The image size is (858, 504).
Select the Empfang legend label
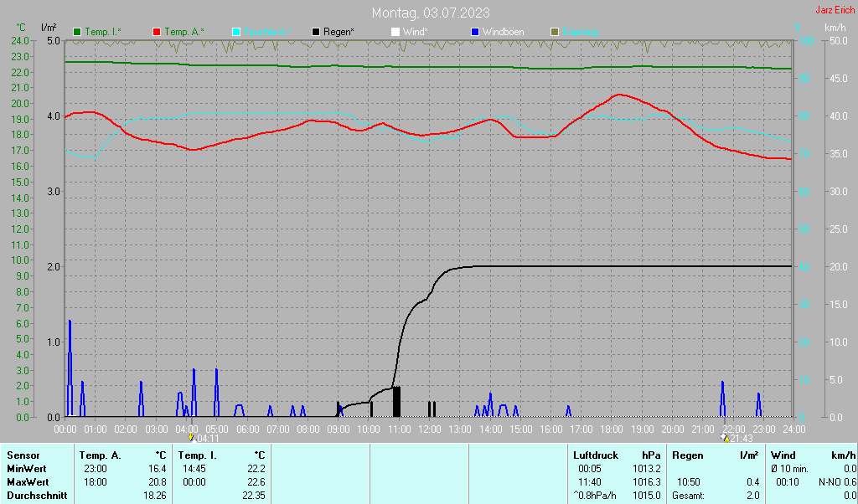click(x=580, y=33)
